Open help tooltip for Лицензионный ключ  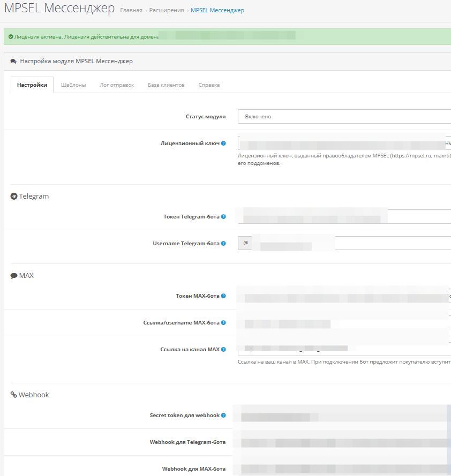[x=223, y=143]
